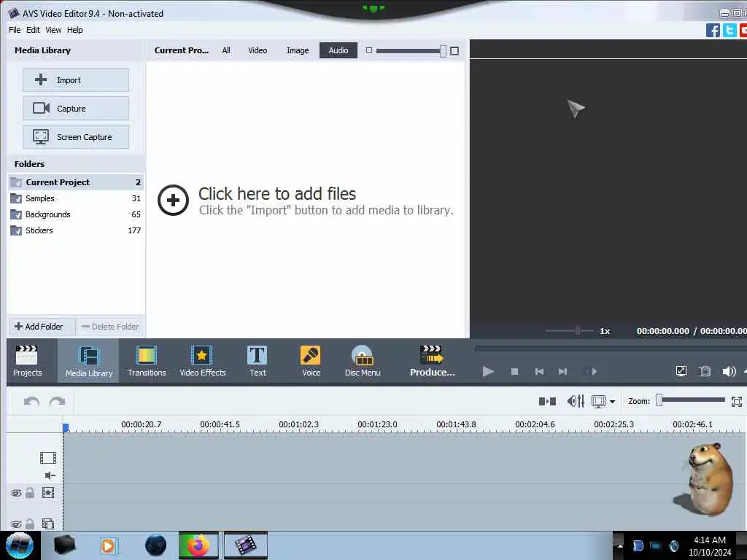Click the timeline Zoom slider
The width and height of the screenshot is (747, 560).
[690, 400]
